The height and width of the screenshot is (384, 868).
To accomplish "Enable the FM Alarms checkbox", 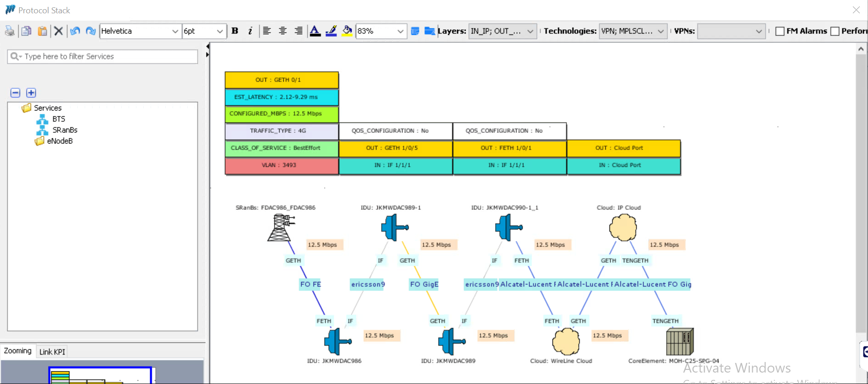I will [x=780, y=31].
